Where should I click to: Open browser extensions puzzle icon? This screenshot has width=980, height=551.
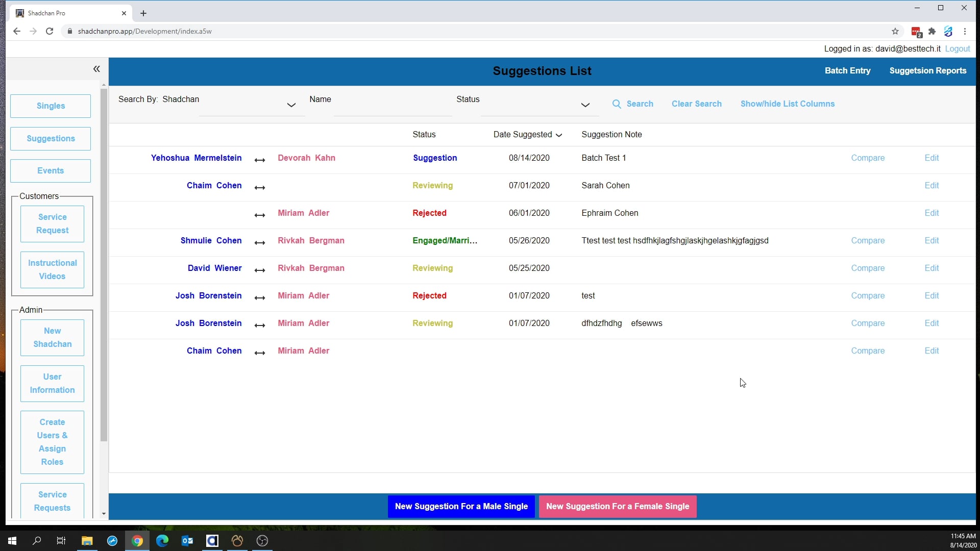click(932, 31)
